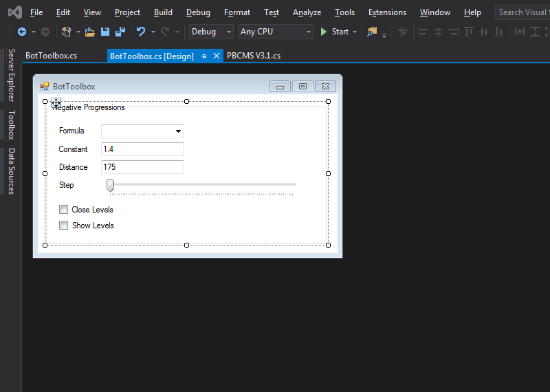Click the Align Rights icon
550x392 pixels.
(453, 32)
